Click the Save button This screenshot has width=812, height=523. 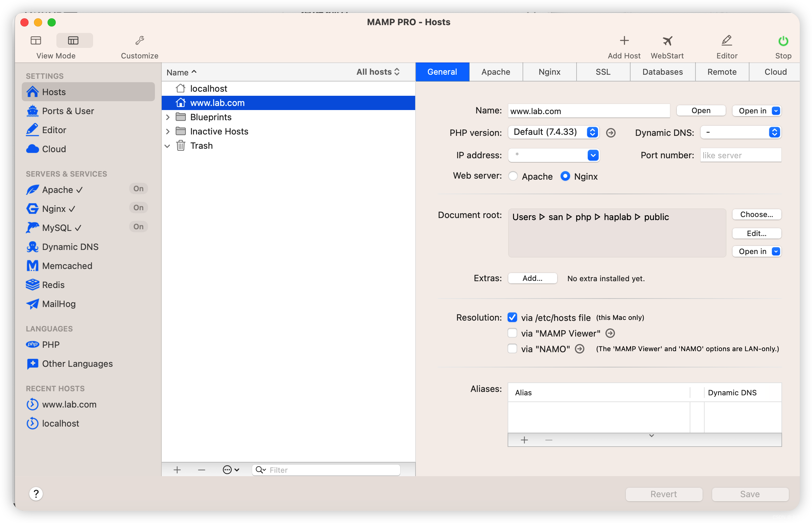[750, 494]
